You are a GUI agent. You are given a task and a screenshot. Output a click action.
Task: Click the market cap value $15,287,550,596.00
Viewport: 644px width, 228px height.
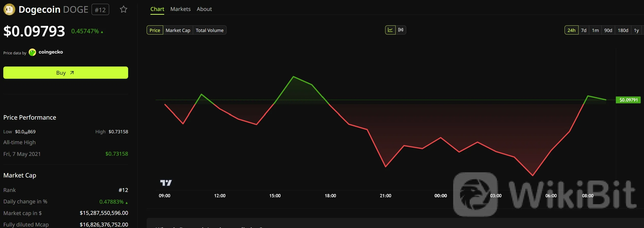[x=104, y=213]
